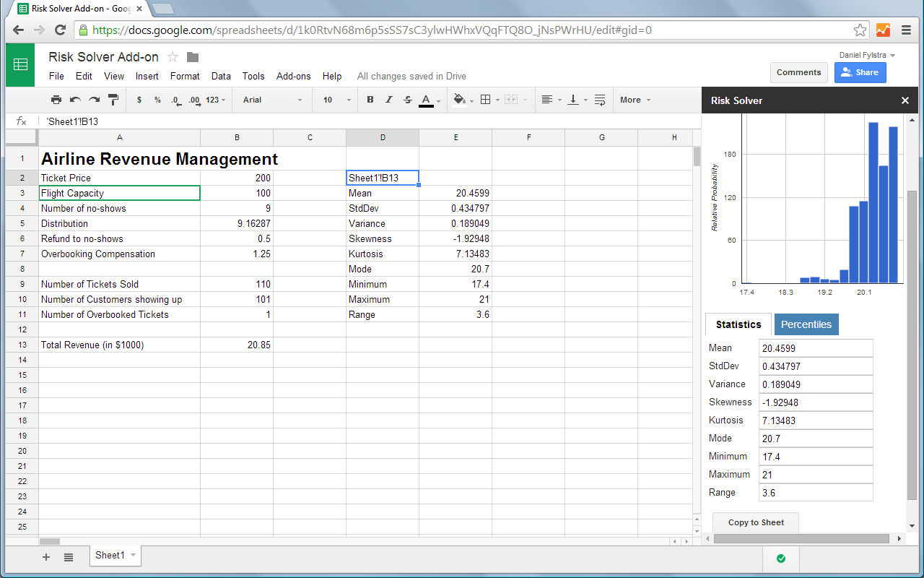Image resolution: width=924 pixels, height=578 pixels.
Task: Toggle italic formatting
Action: (389, 100)
